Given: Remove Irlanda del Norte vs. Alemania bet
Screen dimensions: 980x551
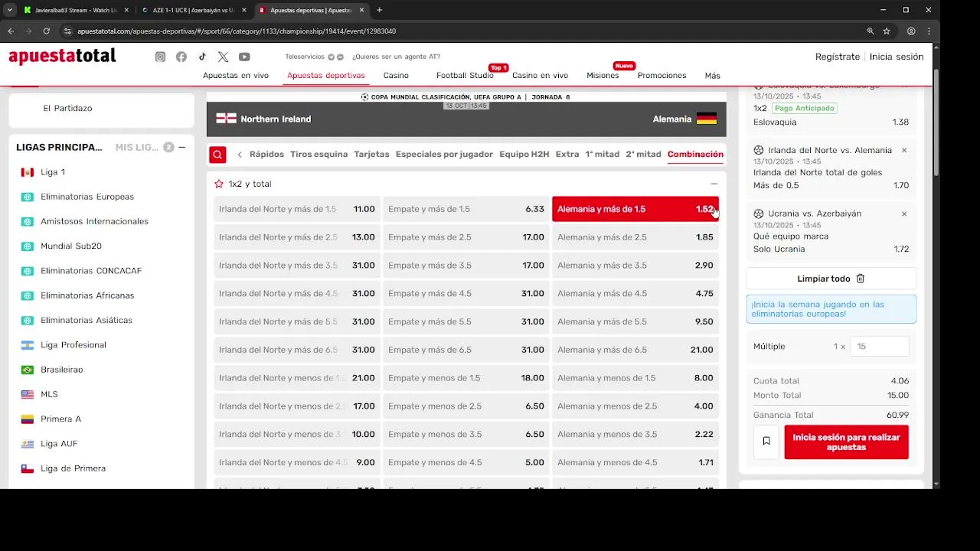Looking at the screenshot, I should pyautogui.click(x=904, y=150).
